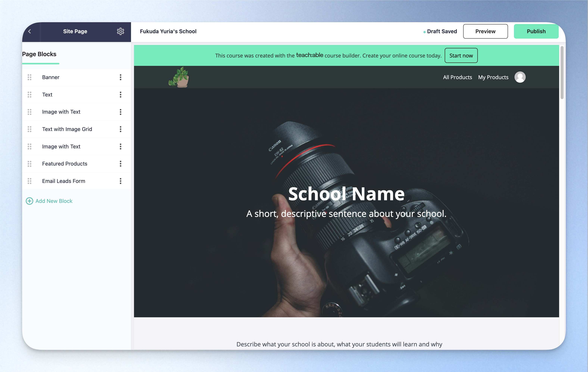Click Start now in teachable banner
The image size is (588, 372).
(x=461, y=55)
